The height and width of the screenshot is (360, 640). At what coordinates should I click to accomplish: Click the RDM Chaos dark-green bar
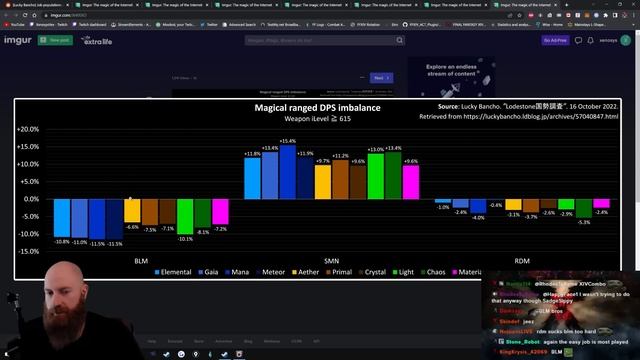tap(584, 208)
